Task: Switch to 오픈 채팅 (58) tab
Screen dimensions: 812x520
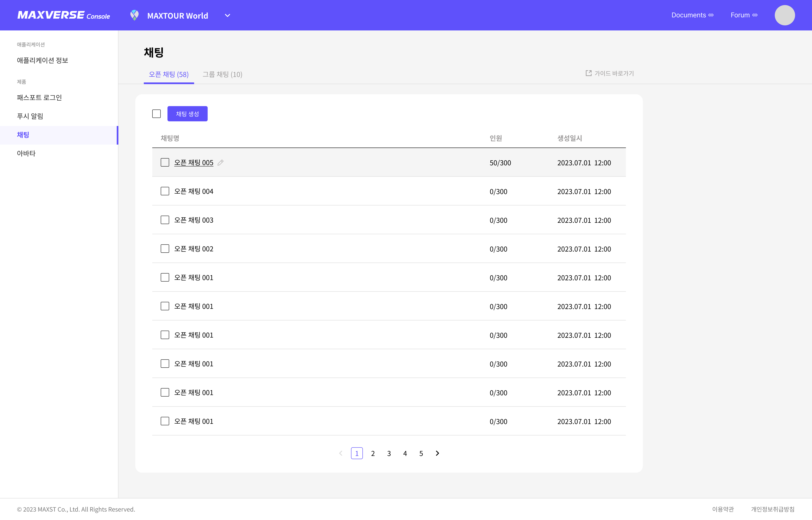Action: click(x=169, y=74)
